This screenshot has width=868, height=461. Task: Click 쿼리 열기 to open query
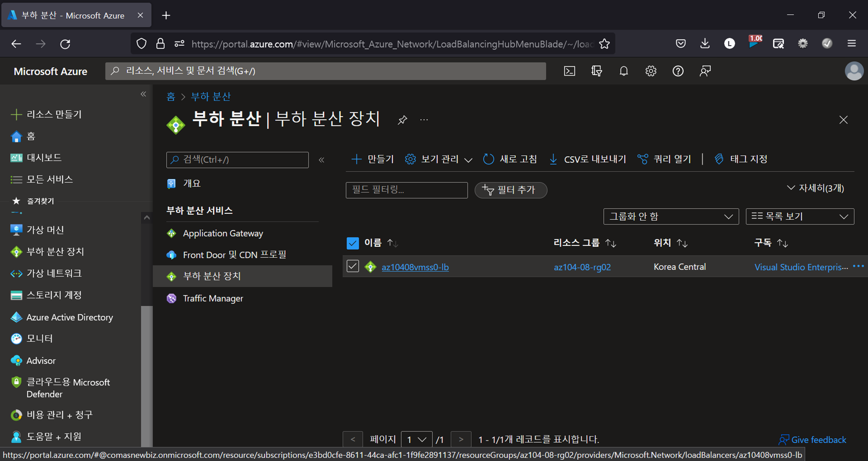click(664, 159)
